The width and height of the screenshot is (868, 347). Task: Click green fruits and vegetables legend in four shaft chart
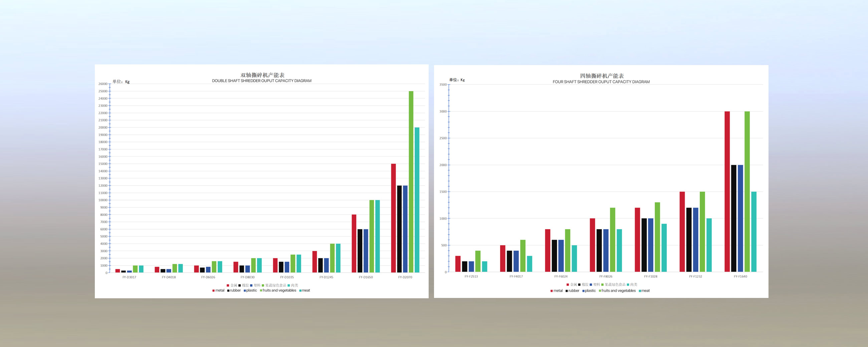click(617, 291)
